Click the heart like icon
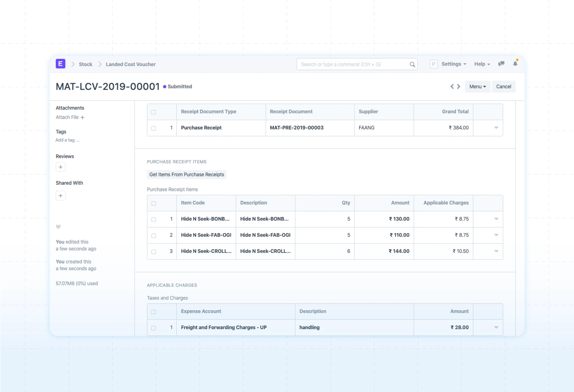This screenshot has height=392, width=574. [x=58, y=227]
